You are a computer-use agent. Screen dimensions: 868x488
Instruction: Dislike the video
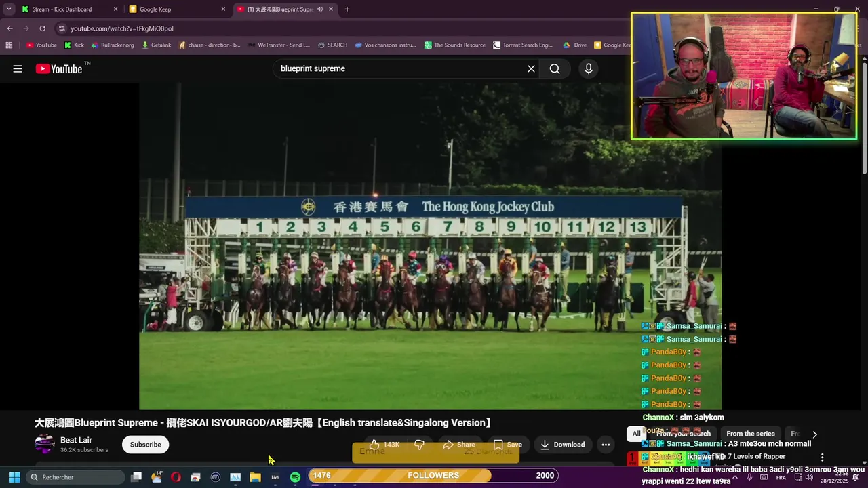pyautogui.click(x=419, y=445)
